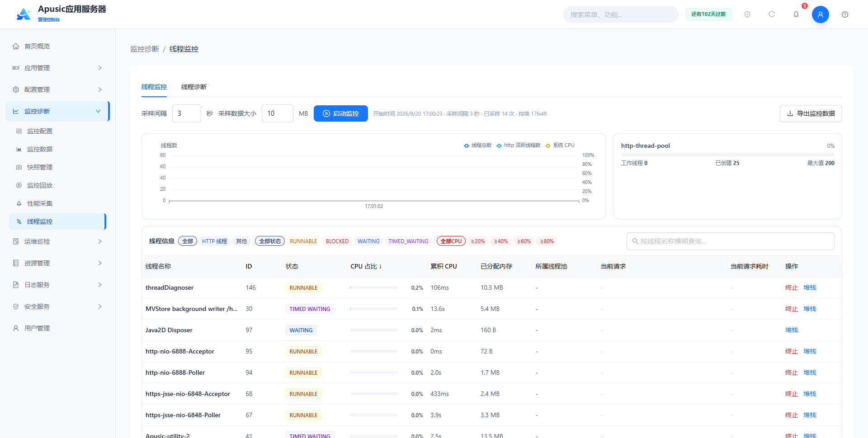Select 线程监控 in the sidebar

pyautogui.click(x=58, y=221)
